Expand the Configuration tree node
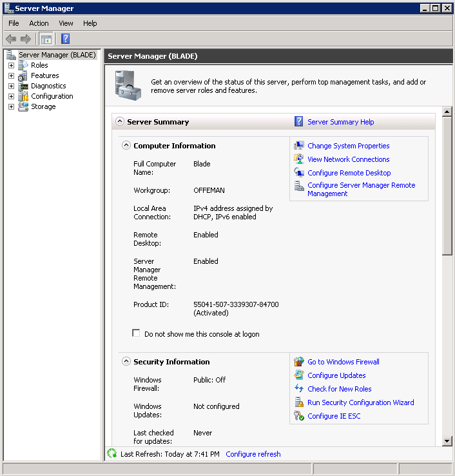This screenshot has height=476, width=455. click(11, 96)
